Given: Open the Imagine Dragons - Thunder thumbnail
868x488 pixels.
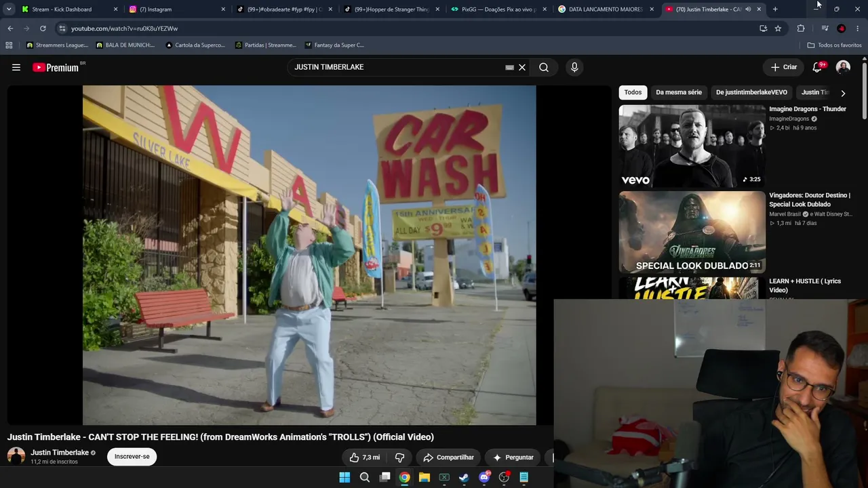Looking at the screenshot, I should click(692, 146).
